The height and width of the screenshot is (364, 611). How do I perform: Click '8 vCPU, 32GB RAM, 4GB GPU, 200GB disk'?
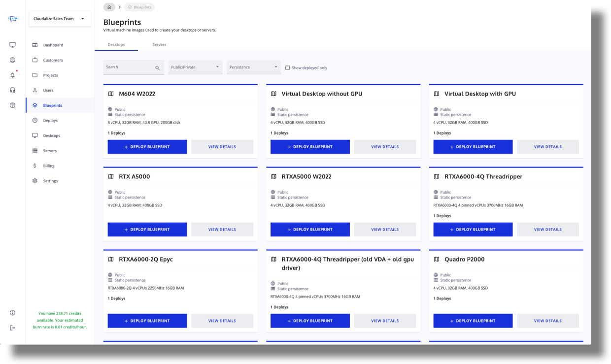pos(144,122)
